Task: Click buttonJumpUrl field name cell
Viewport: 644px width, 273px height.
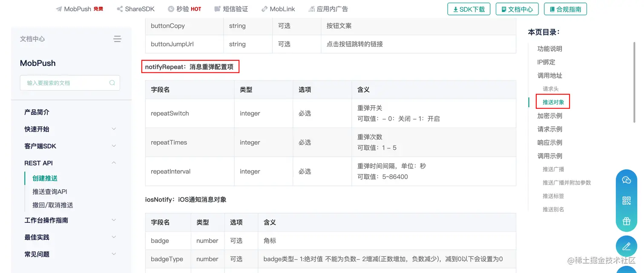Action: 184,44
